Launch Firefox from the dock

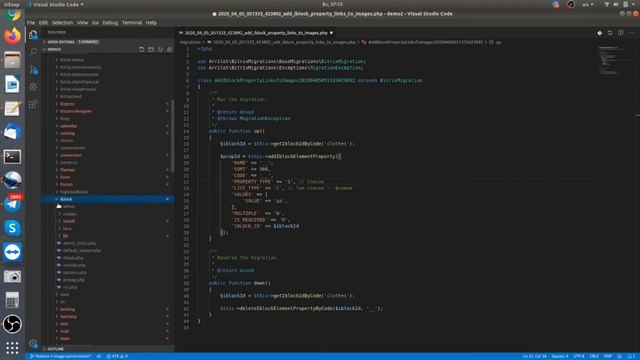(x=12, y=36)
